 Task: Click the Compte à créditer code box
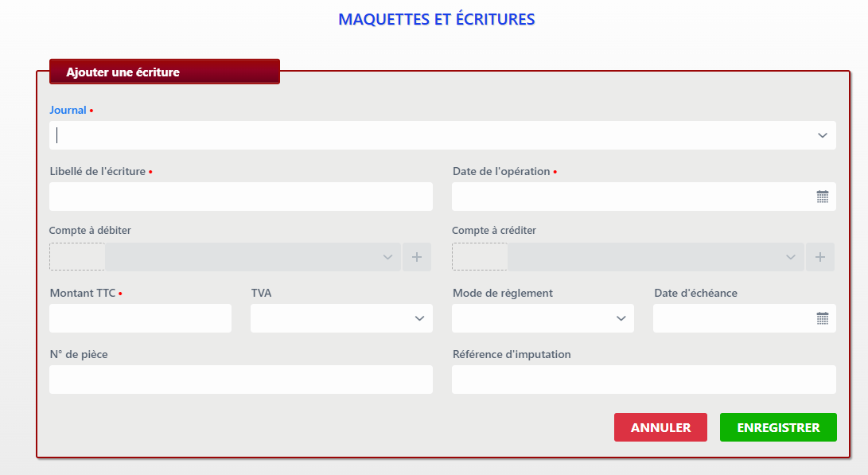(480, 257)
